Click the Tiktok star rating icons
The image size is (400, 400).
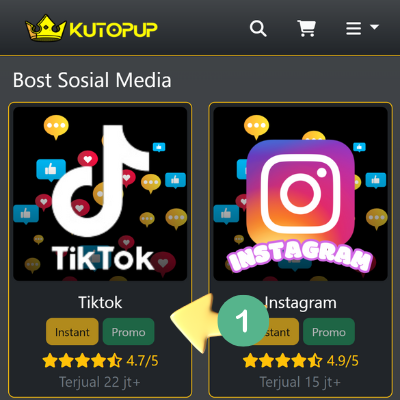pos(82,361)
